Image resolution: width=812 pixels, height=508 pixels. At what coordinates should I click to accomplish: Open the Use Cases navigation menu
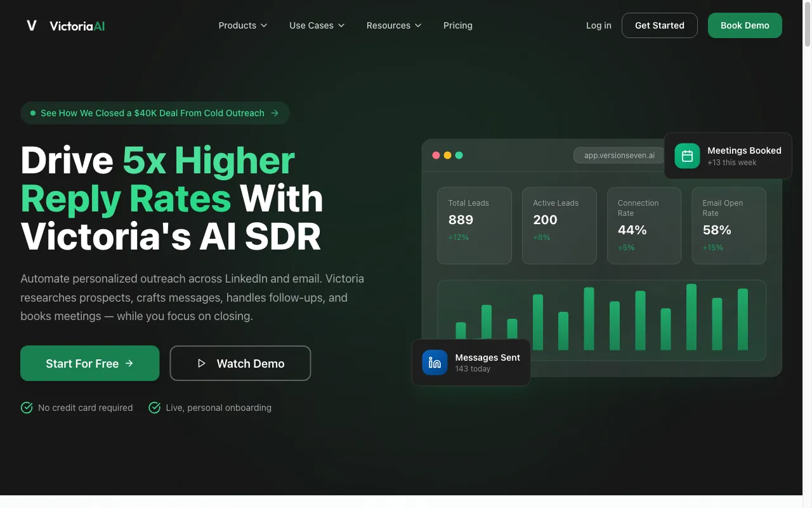click(317, 25)
